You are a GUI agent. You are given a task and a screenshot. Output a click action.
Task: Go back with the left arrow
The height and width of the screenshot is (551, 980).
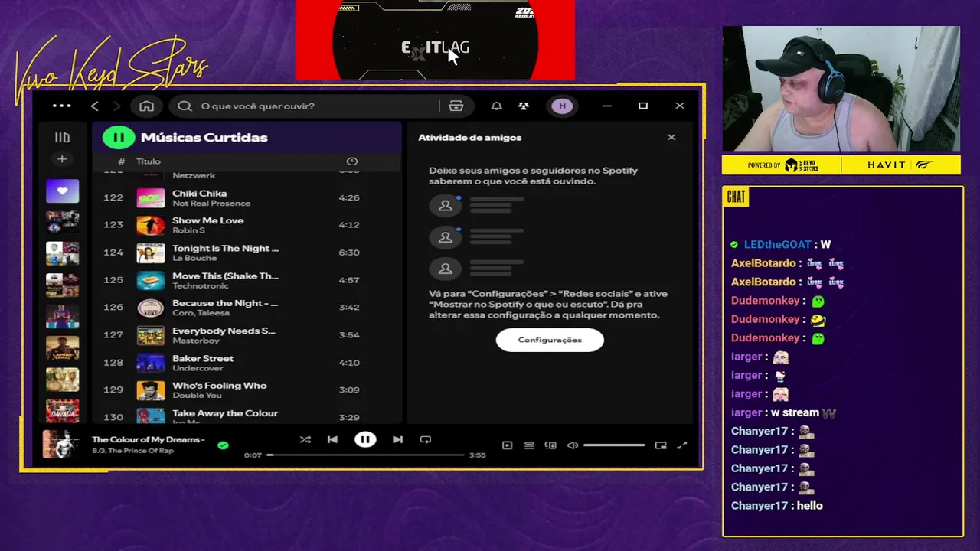[95, 106]
